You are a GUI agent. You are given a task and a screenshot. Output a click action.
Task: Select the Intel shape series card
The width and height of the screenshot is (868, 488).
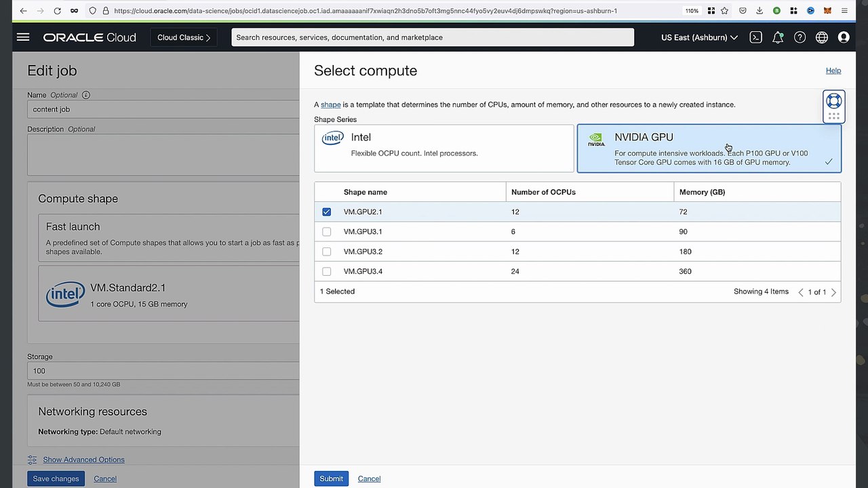click(x=444, y=148)
